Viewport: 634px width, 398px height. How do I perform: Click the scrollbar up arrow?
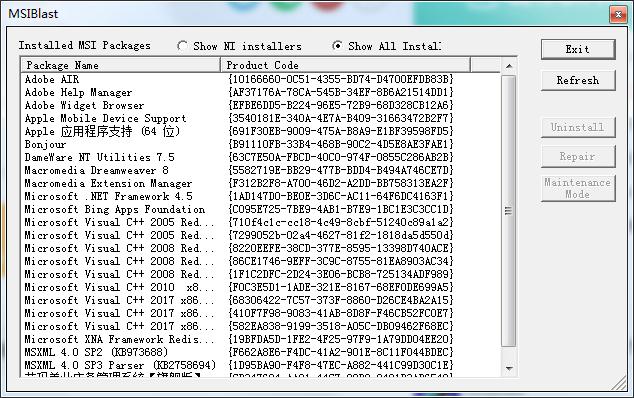pos(509,66)
